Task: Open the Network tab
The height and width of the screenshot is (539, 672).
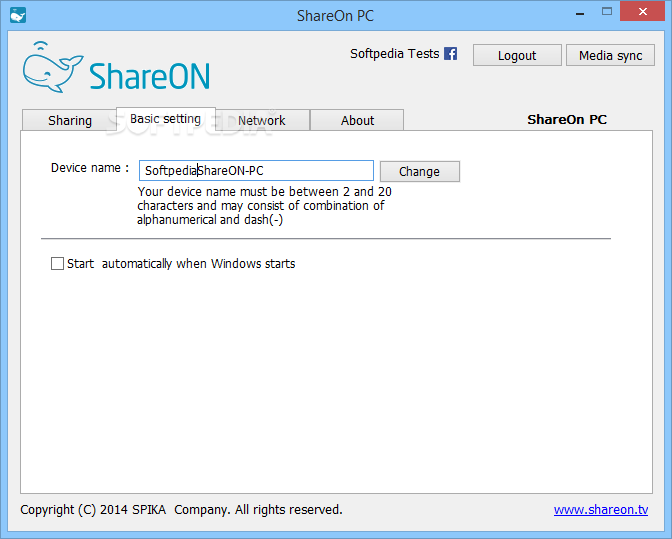Action: click(262, 120)
